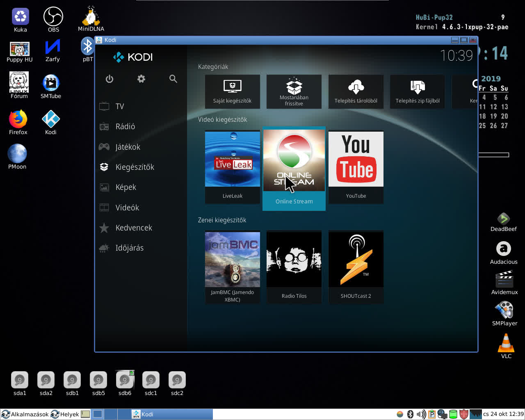Click Bluetooth tray icon in taskbar
Viewport: 525px width, 420px height.
pos(410,414)
